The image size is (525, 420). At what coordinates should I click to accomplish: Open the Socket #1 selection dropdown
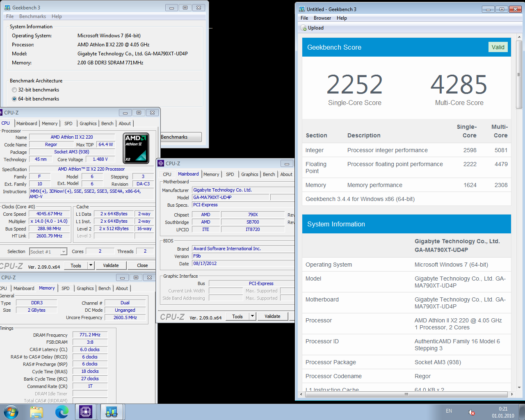[x=64, y=252]
